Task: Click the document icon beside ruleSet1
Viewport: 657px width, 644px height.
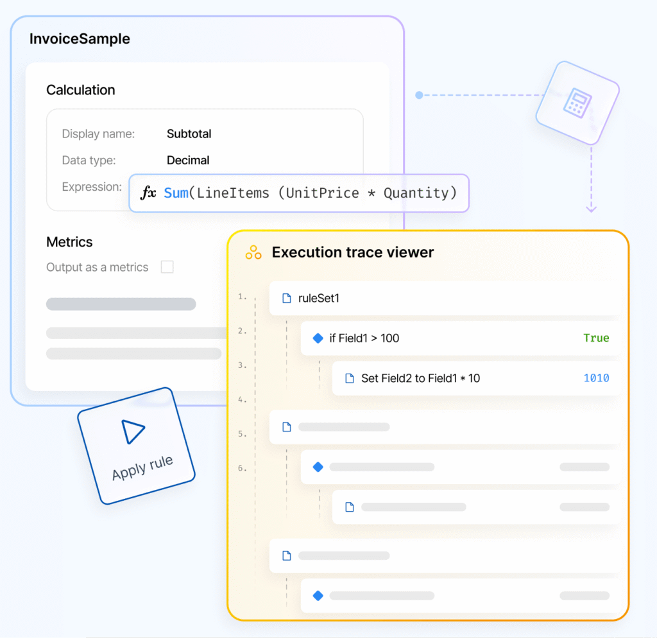Action: (287, 298)
